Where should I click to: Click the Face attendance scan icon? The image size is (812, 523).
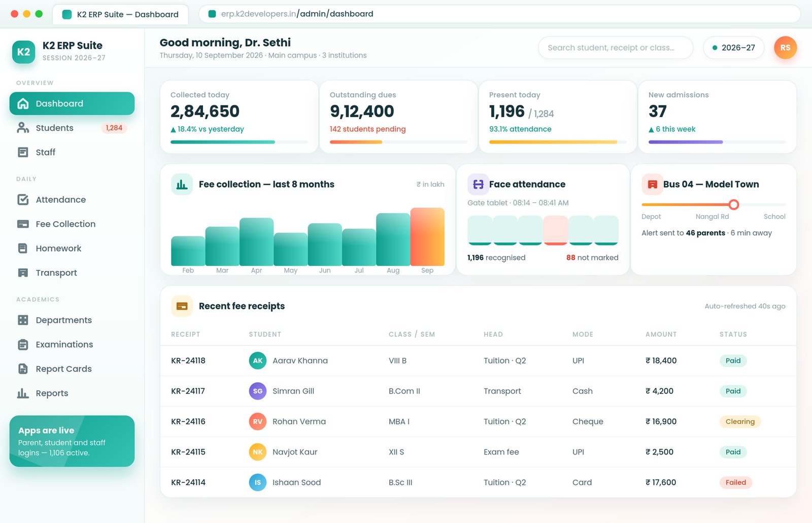[x=478, y=185]
